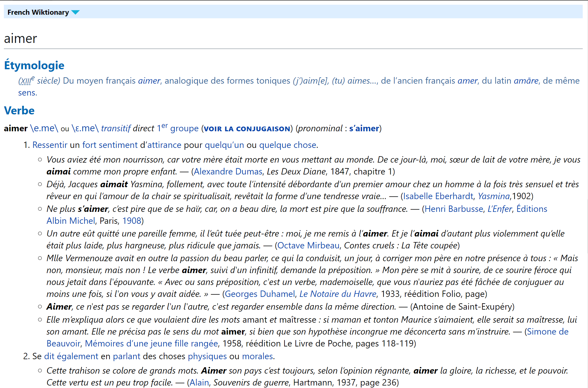Open the pronominal form s'aimer link
The image size is (588, 388).
[x=364, y=128]
